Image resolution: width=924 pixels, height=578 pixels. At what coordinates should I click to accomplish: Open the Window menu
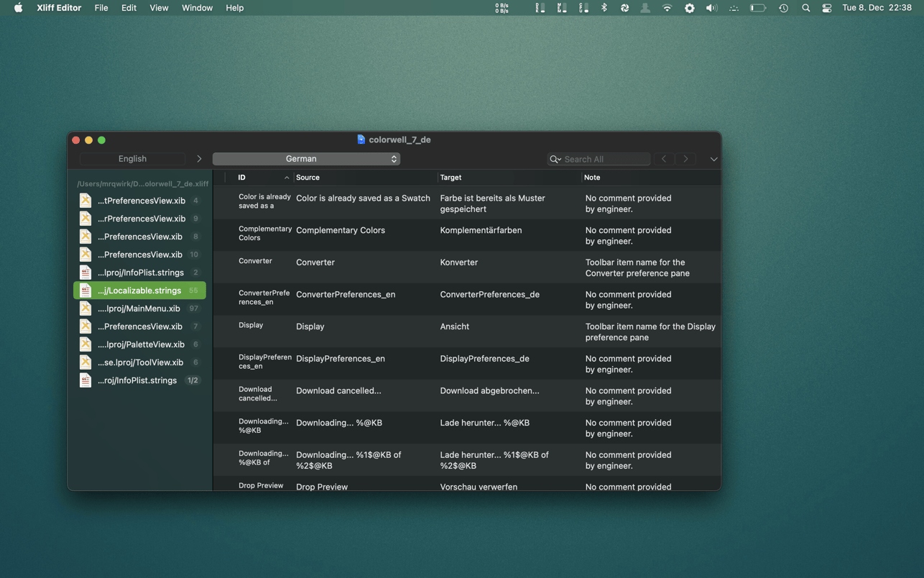197,8
